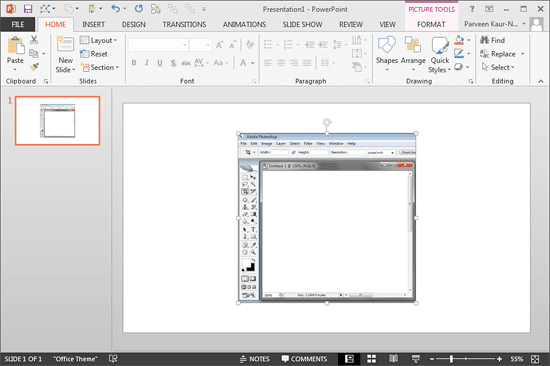This screenshot has width=550, height=366.
Task: Click the Increase List Level indent icon
Action: 323,45
